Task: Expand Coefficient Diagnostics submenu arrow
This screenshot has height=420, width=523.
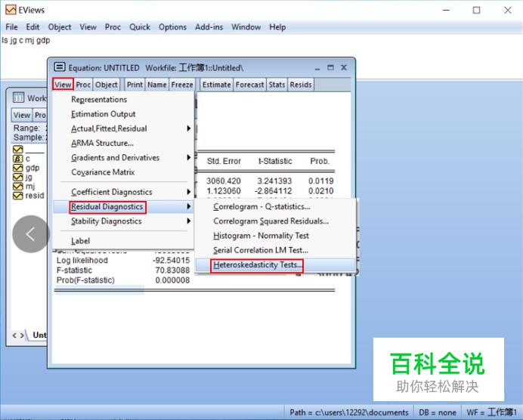Action: pyautogui.click(x=189, y=192)
